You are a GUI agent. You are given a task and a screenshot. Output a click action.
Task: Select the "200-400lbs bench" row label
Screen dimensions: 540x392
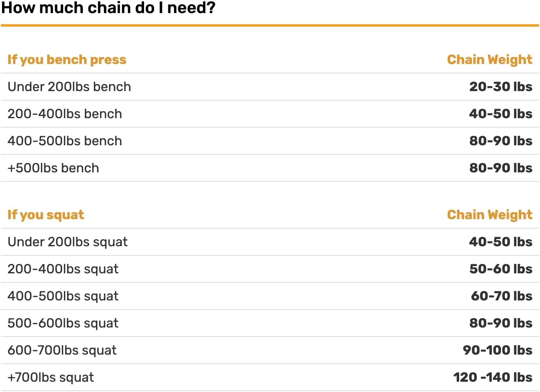click(x=64, y=114)
